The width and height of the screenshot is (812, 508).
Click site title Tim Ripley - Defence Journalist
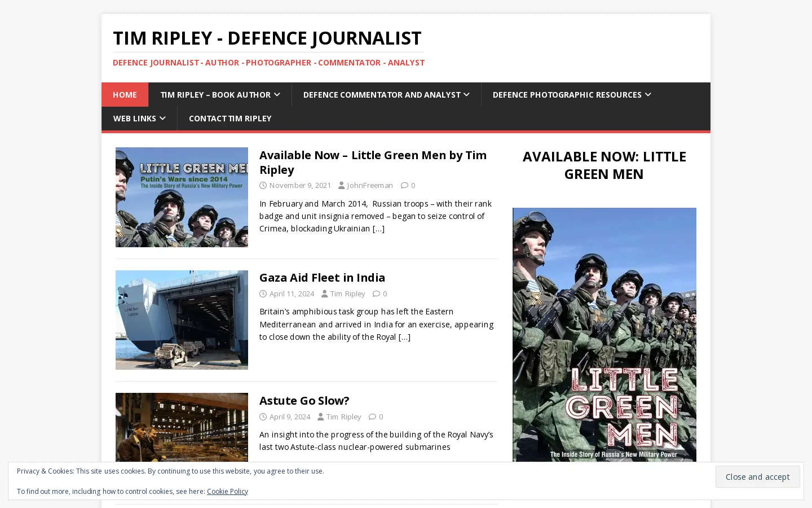point(267,38)
